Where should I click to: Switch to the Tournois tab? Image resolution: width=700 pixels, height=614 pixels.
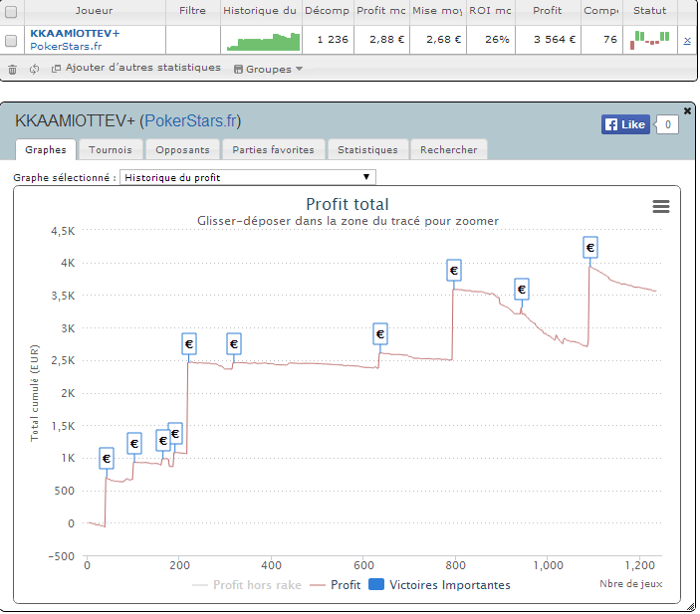[x=111, y=150]
